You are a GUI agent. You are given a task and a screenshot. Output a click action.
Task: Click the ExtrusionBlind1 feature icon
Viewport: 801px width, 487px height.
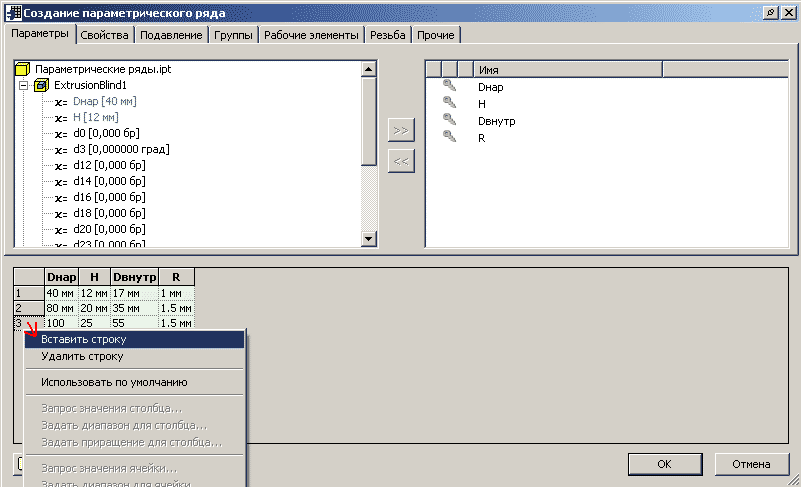[41, 85]
